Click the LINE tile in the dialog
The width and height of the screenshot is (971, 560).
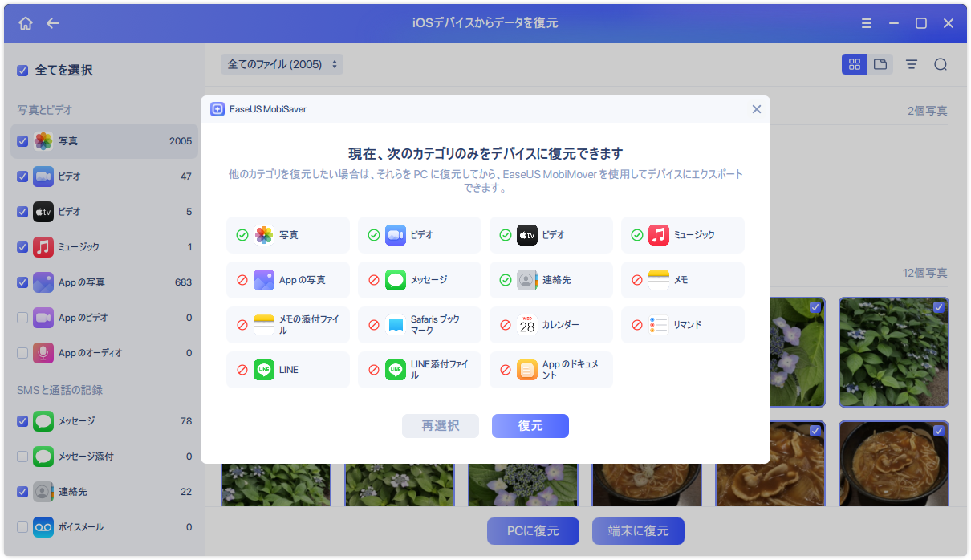(288, 370)
